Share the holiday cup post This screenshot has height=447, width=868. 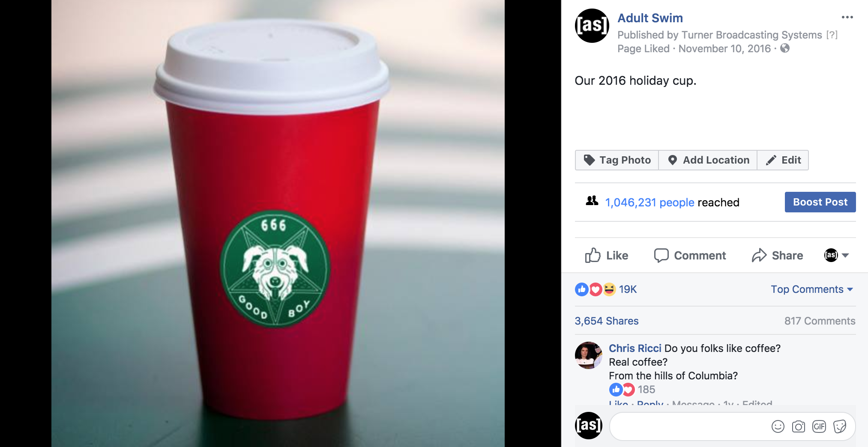coord(778,256)
